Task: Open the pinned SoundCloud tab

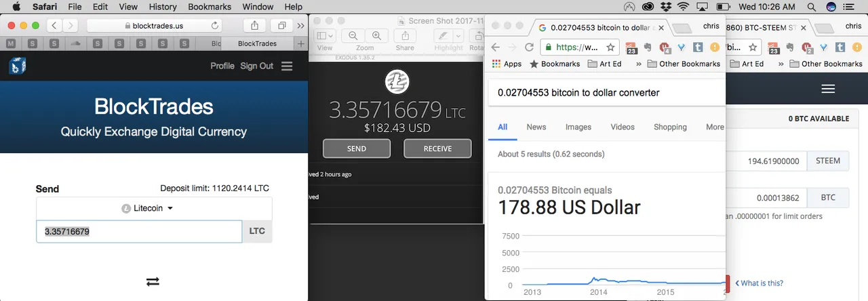Action: pos(75,43)
